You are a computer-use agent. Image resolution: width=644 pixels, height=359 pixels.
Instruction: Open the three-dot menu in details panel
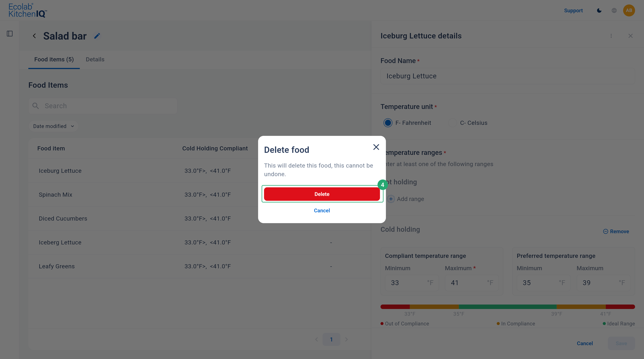click(x=611, y=36)
